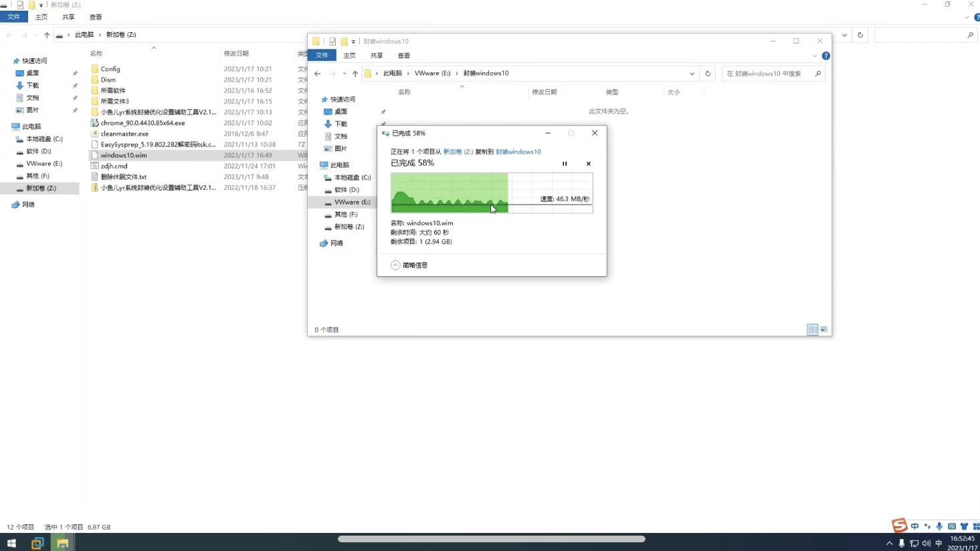Cancel the file copy with the X
980x551 pixels.
pos(589,164)
